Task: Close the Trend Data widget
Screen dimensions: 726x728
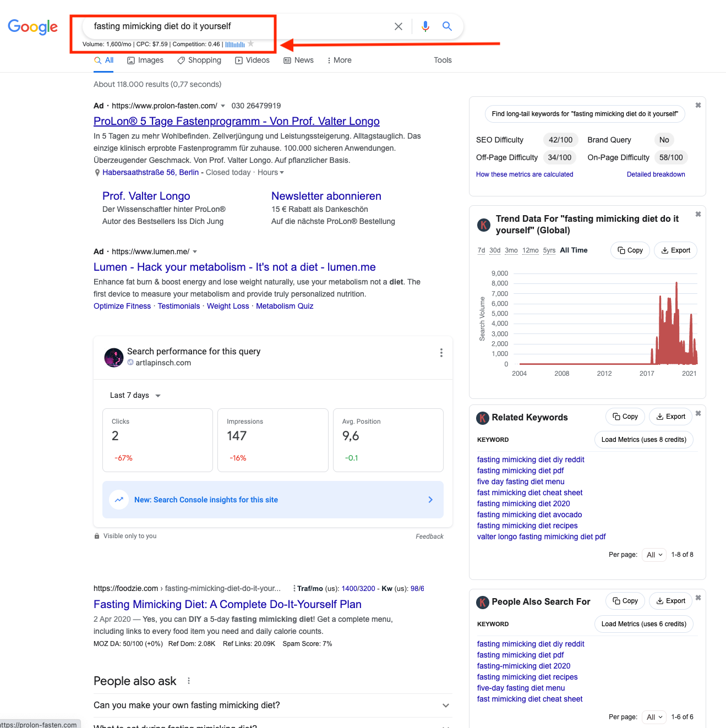Action: tap(698, 214)
